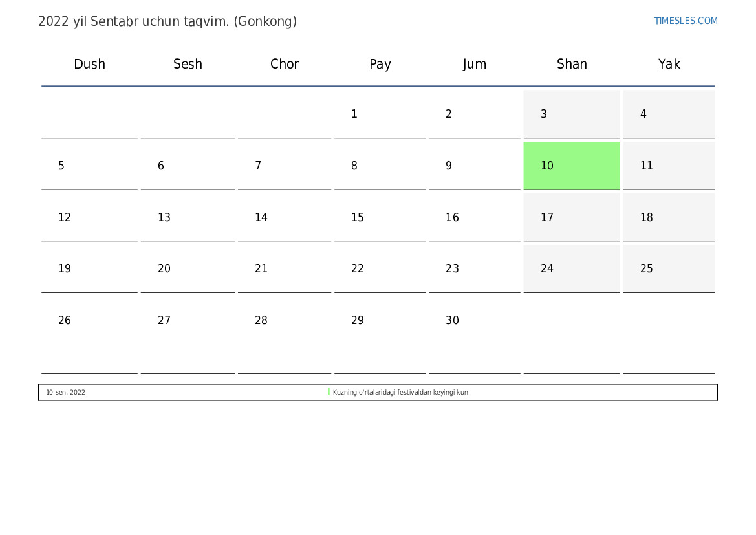Click the Kuzning o'rtalaridagi festivaldan keyingi kun text
Image resolution: width=756 pixels, height=535 pixels.
(x=400, y=392)
